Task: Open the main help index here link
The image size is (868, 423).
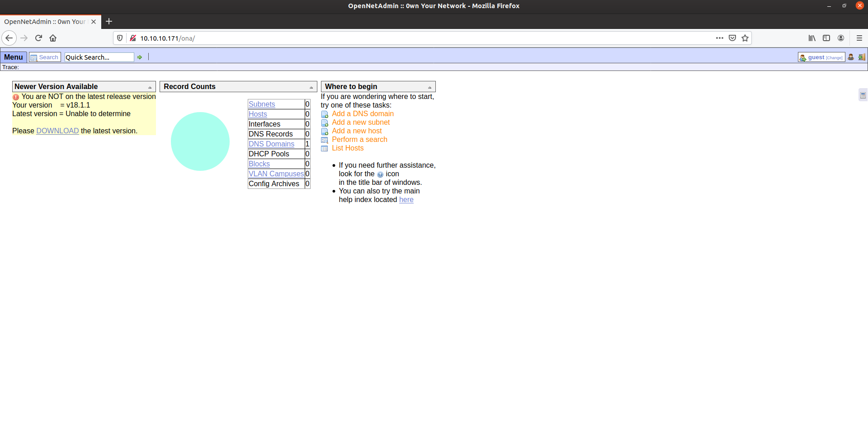Action: click(x=406, y=200)
